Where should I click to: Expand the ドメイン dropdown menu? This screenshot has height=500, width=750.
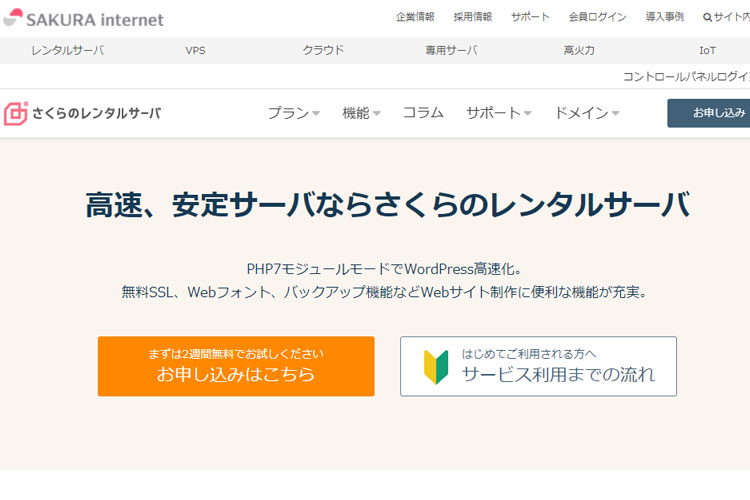coord(586,113)
